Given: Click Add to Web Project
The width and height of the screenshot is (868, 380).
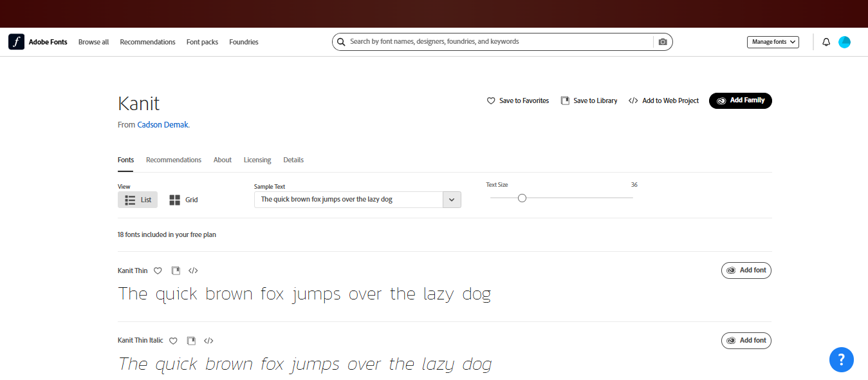Looking at the screenshot, I should point(663,100).
